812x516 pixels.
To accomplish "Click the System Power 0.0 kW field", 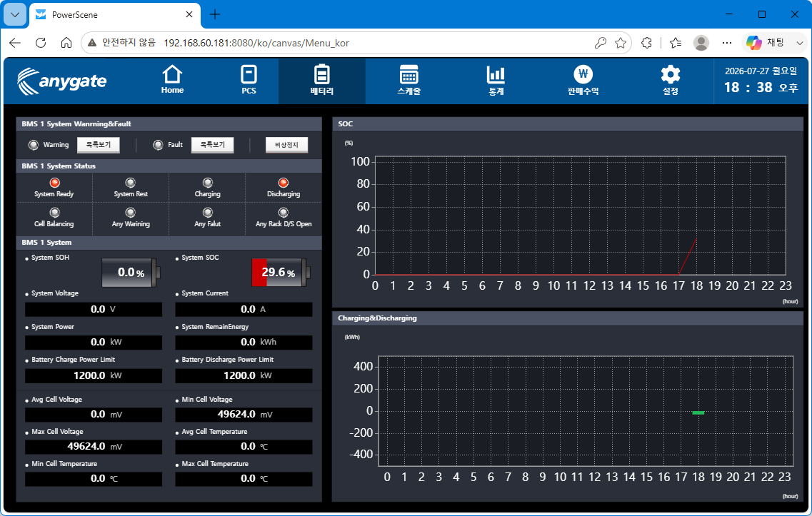I will [94, 343].
